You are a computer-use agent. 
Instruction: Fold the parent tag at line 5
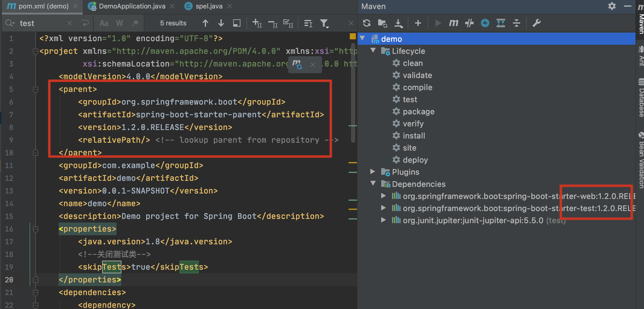click(35, 89)
